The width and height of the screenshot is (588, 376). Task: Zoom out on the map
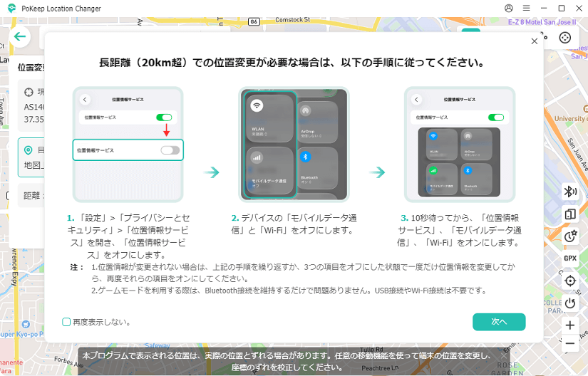[x=570, y=344]
